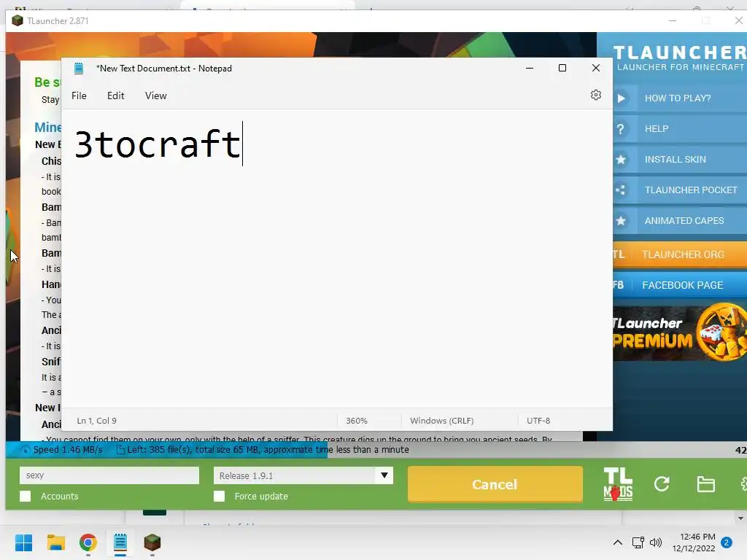Click the Speed 1.46 MB/s status text
This screenshot has width=747, height=560.
click(68, 450)
